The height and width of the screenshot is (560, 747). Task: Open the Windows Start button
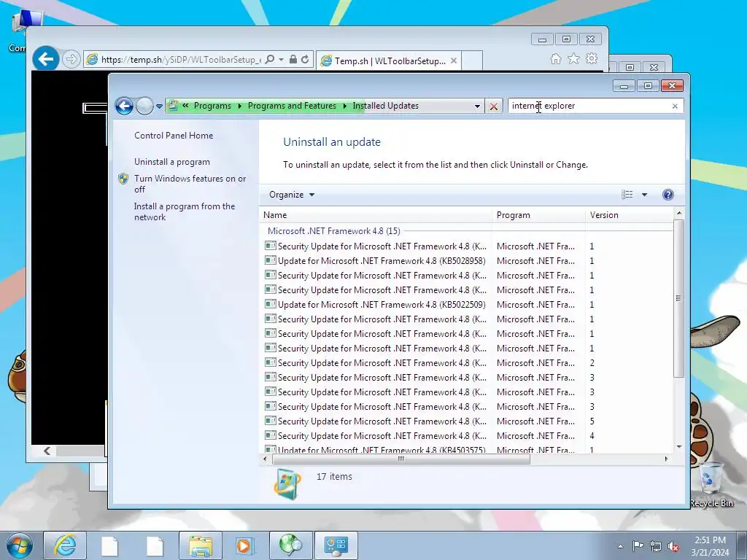tap(20, 545)
